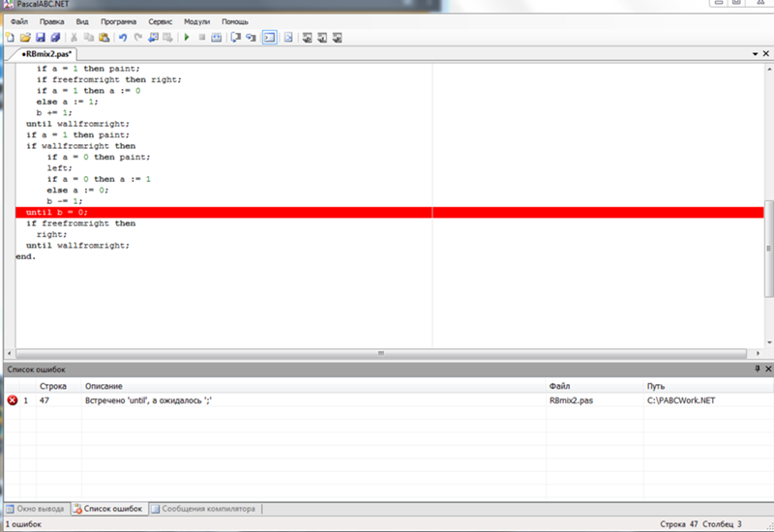Click the editor vertical scrollbar up arrow
774x532 pixels.
pyautogui.click(x=769, y=69)
